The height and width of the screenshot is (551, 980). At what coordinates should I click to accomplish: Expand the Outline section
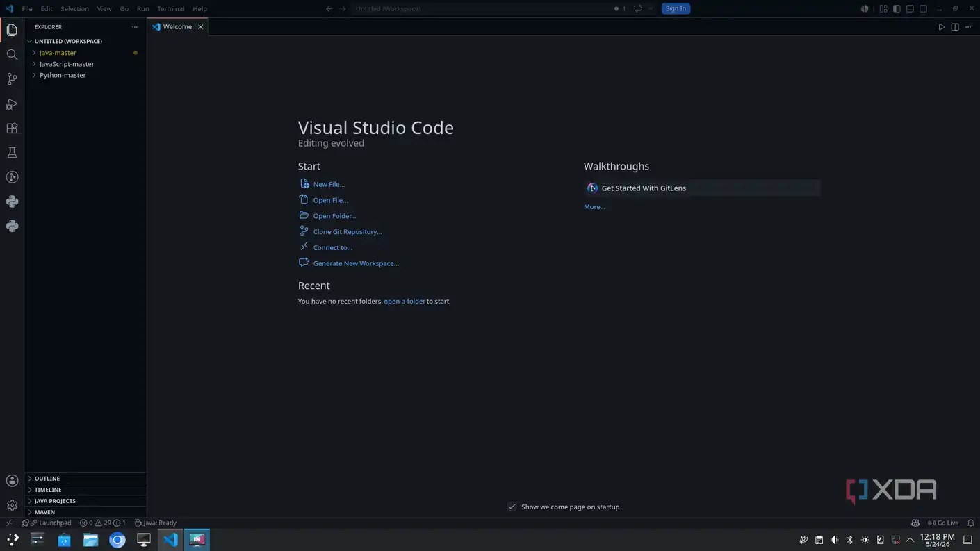85,479
